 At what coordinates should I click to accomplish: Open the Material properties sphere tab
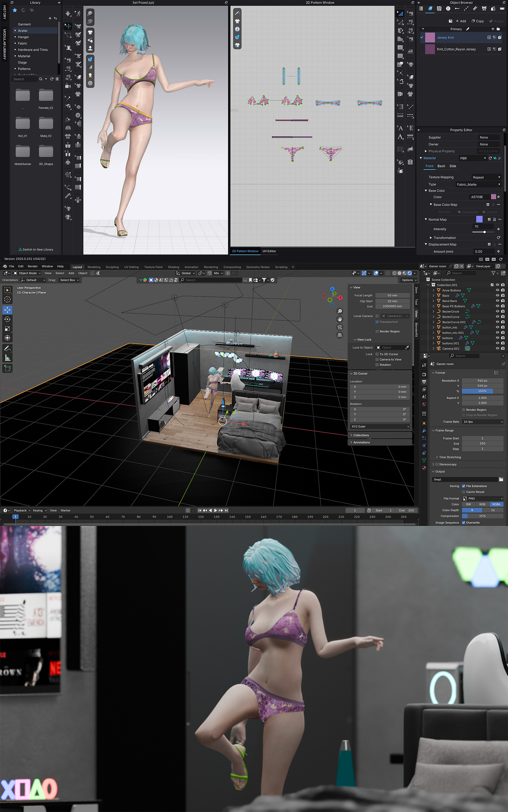pyautogui.click(x=424, y=468)
